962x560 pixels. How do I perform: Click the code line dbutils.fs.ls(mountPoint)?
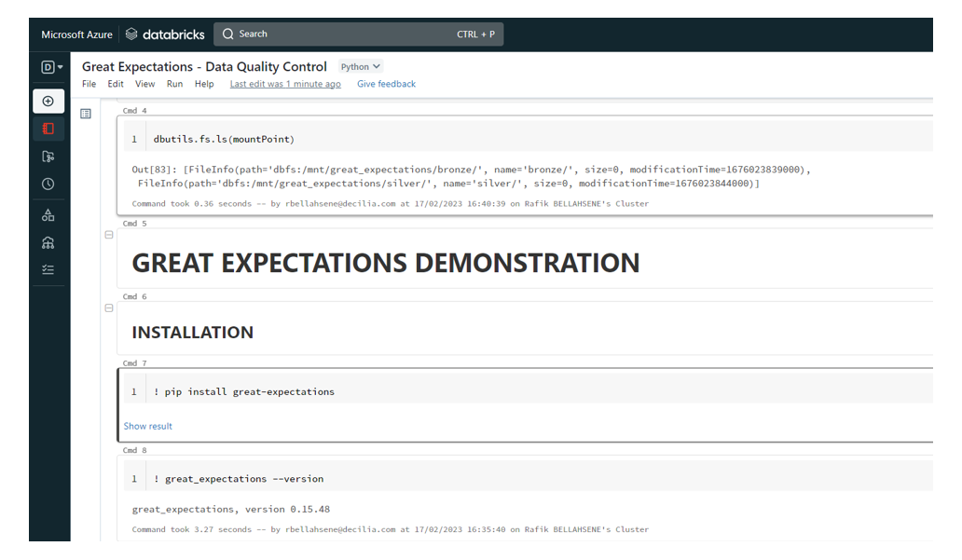pyautogui.click(x=224, y=139)
